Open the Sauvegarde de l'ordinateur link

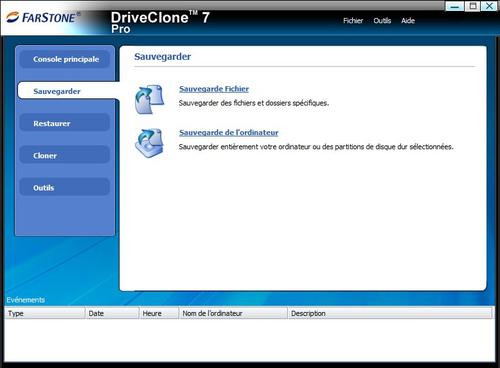[229, 132]
